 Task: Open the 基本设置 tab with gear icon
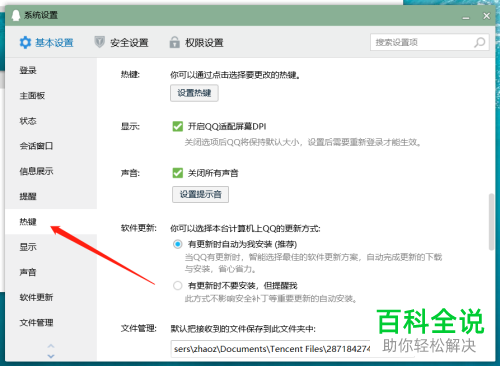coord(46,43)
